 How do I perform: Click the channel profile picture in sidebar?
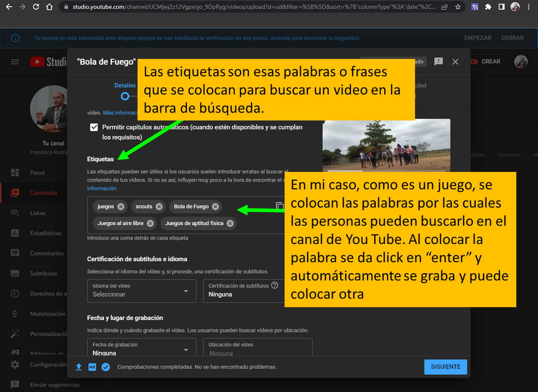pos(49,108)
